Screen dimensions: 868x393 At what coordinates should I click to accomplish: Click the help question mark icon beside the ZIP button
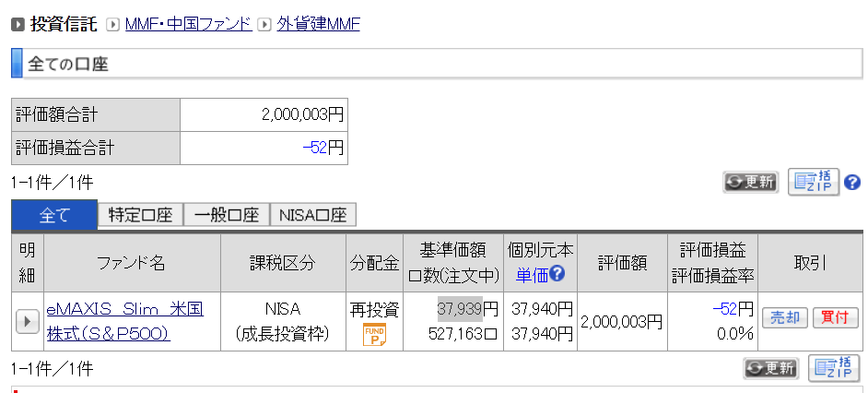852,182
